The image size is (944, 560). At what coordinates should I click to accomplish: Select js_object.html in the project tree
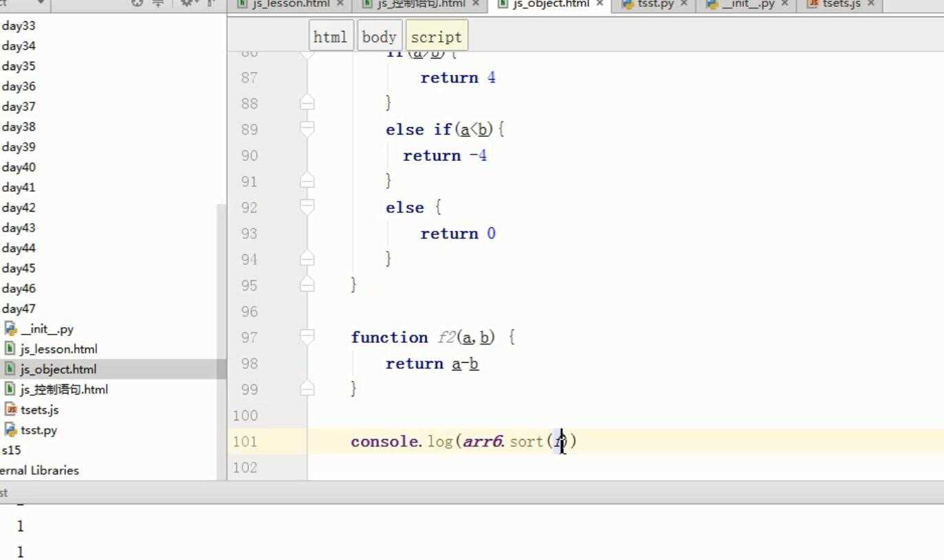58,369
